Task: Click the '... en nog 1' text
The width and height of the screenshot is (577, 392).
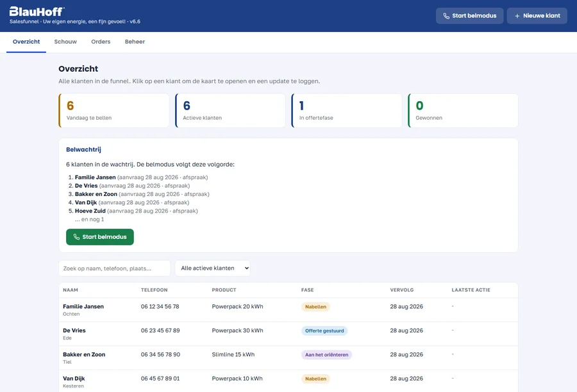Action: pos(89,220)
